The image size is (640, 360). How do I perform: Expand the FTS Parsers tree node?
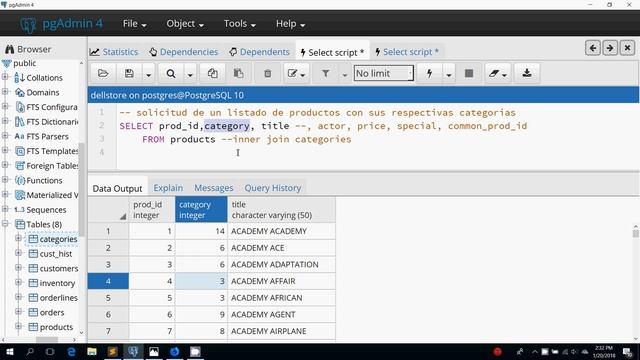click(5, 136)
